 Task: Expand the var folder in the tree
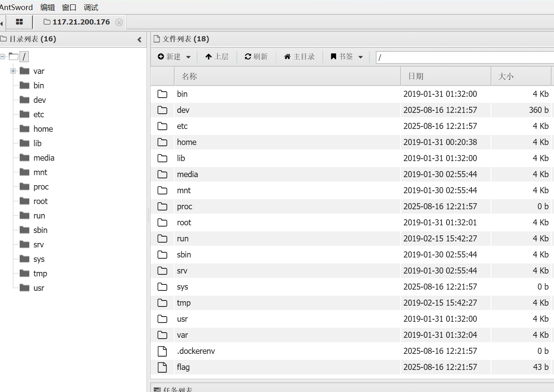(13, 71)
